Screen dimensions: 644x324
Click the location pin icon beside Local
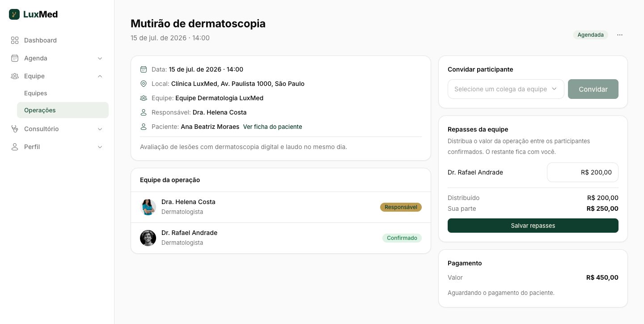(144, 84)
